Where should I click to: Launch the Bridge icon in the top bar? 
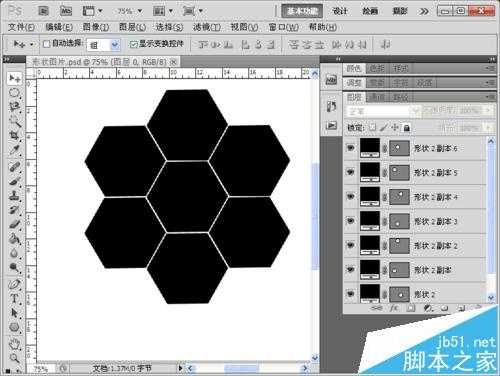(x=43, y=11)
